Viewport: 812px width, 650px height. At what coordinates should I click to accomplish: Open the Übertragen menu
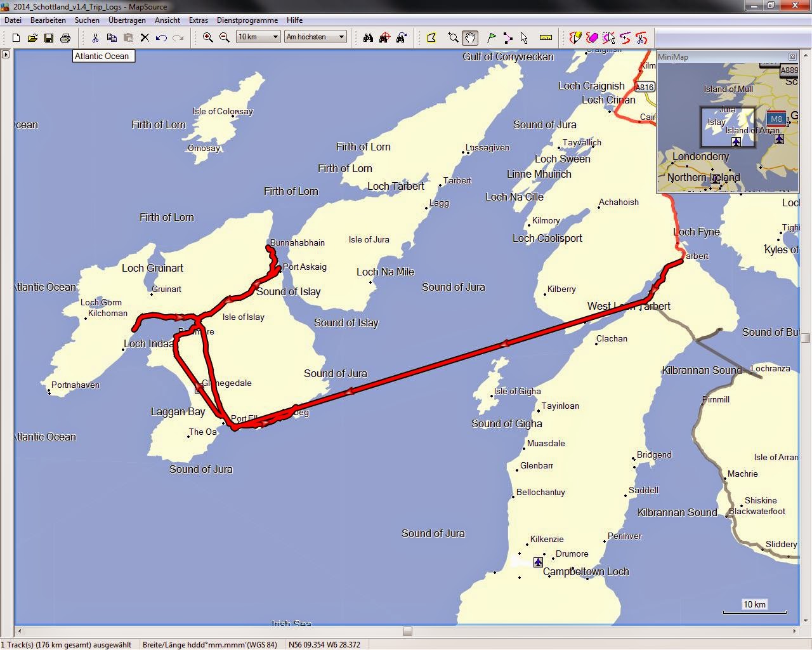click(x=127, y=20)
